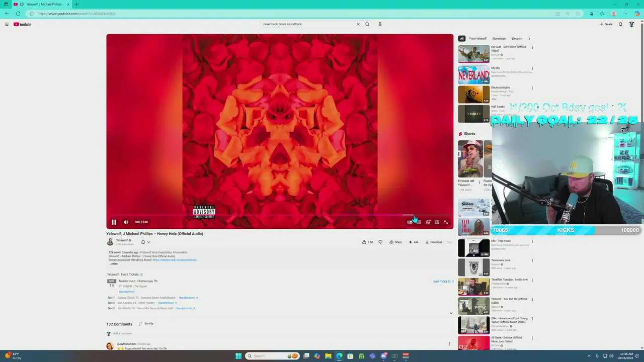The image size is (644, 362).
Task: Go back in the browser
Action: tap(7, 14)
